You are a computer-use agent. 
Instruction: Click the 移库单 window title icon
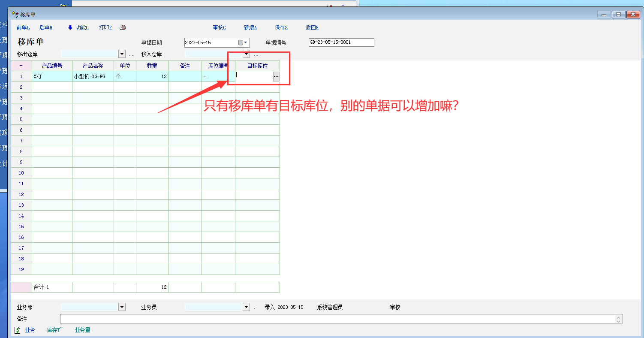pos(15,15)
